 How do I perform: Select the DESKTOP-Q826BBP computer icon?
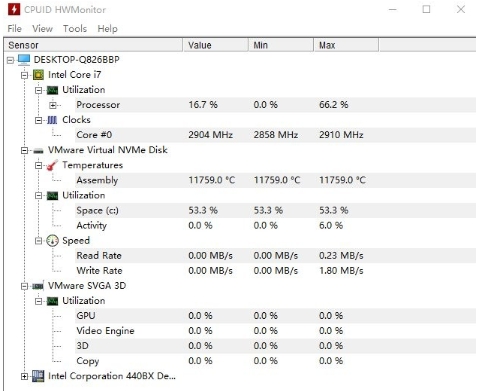click(24, 60)
